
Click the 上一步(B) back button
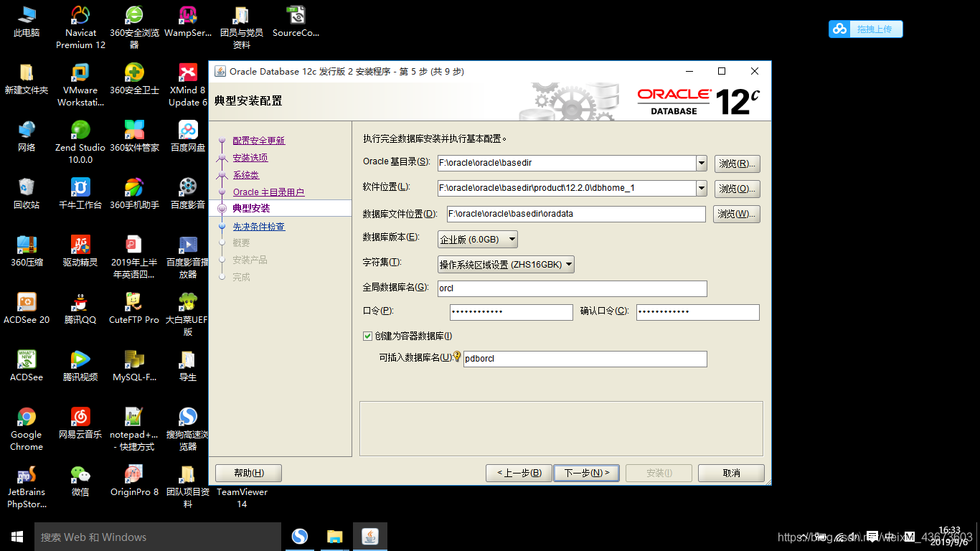pos(519,473)
